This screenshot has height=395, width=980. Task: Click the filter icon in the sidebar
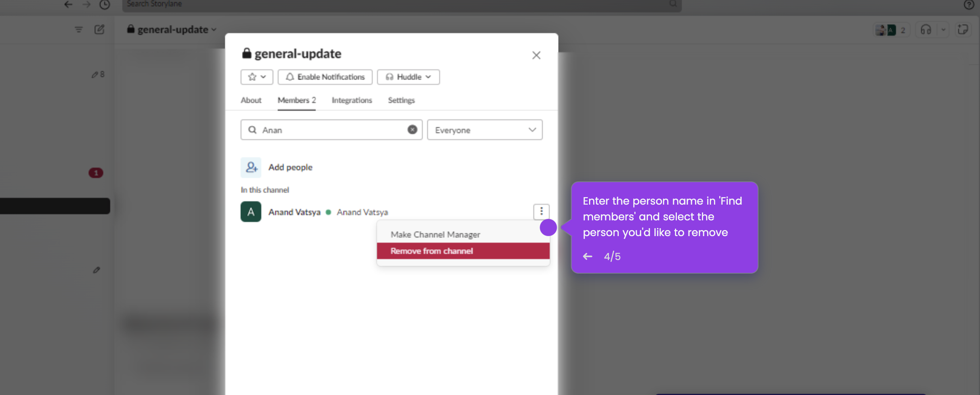[x=78, y=29]
